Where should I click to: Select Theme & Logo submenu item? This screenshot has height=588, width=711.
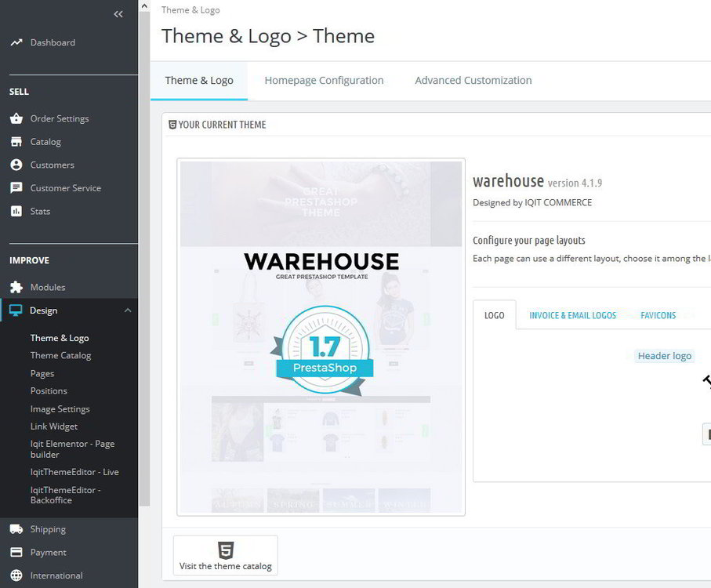pyautogui.click(x=60, y=338)
